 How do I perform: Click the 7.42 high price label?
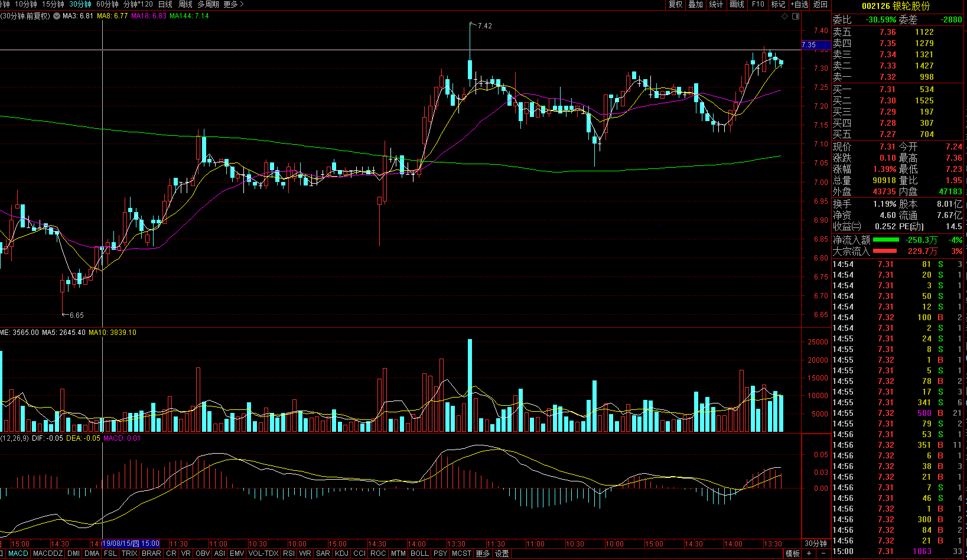(484, 25)
